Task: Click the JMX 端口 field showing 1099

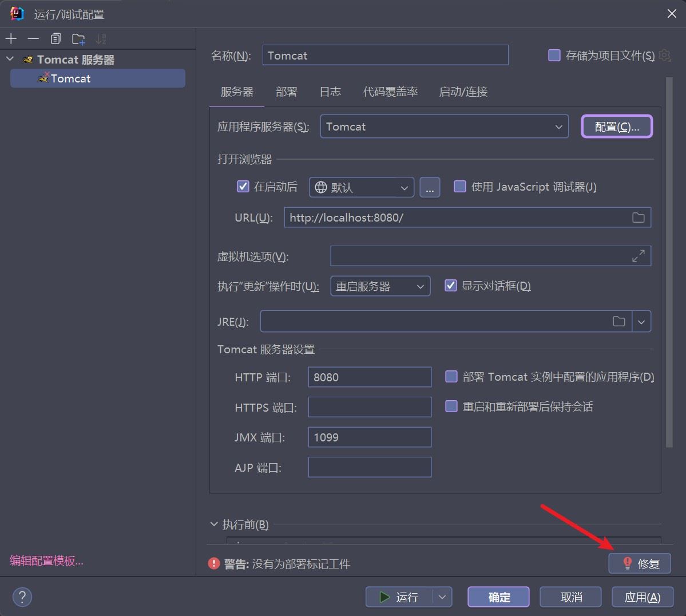Action: 370,437
